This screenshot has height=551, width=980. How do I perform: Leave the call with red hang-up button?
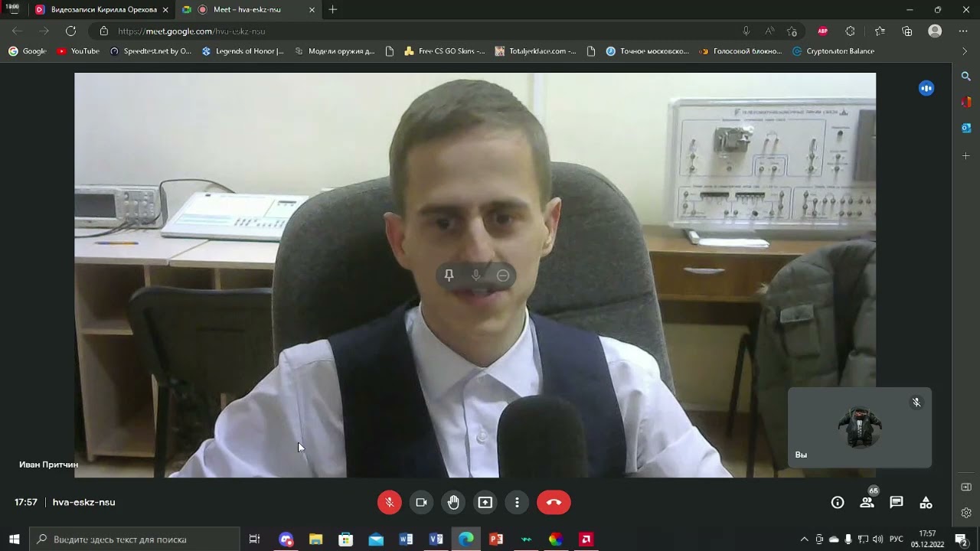coord(554,502)
